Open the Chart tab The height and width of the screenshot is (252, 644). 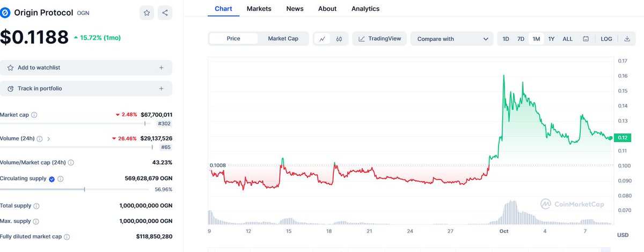[x=223, y=9]
